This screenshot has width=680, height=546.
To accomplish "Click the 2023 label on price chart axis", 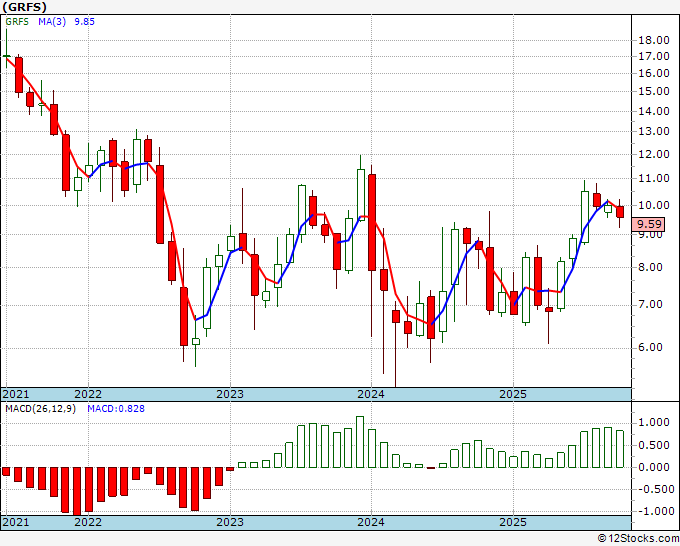I will 230,394.
